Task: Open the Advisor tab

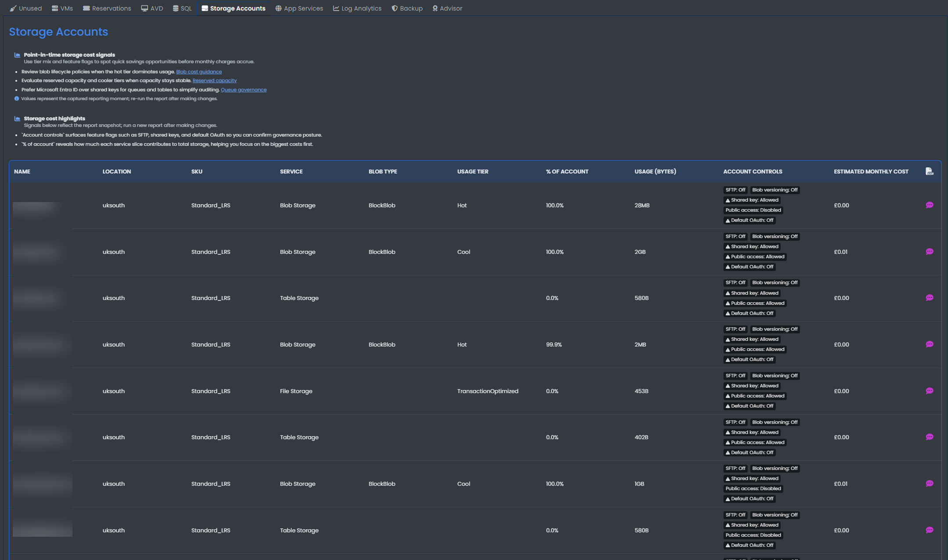Action: tap(447, 8)
